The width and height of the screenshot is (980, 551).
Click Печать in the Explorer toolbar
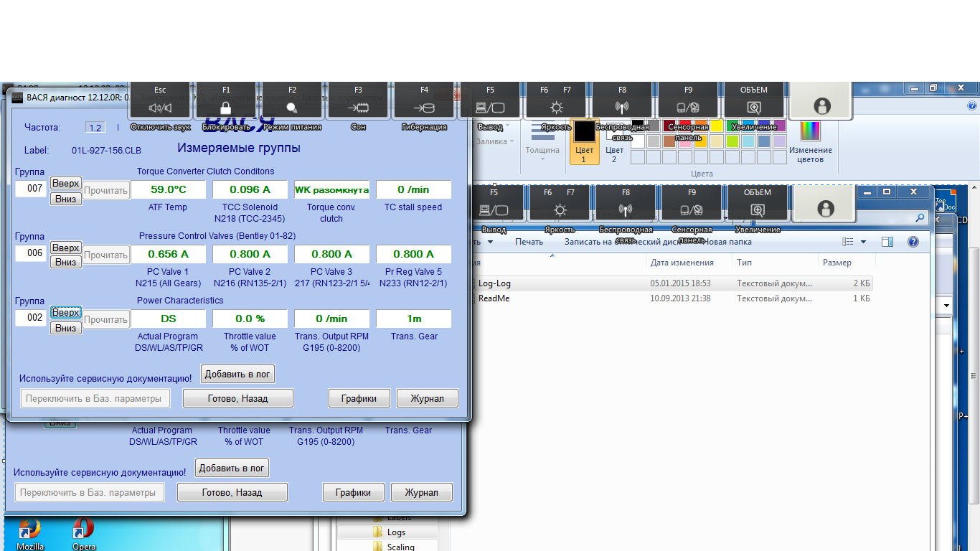tap(529, 242)
